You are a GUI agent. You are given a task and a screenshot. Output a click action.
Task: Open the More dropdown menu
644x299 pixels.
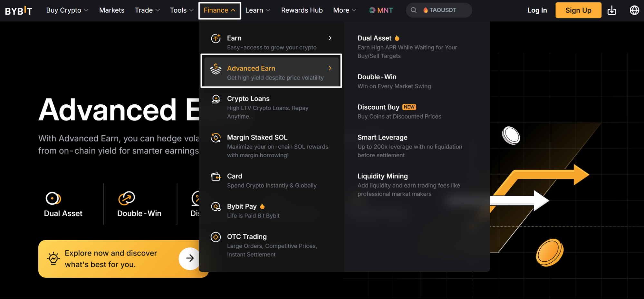pyautogui.click(x=345, y=10)
